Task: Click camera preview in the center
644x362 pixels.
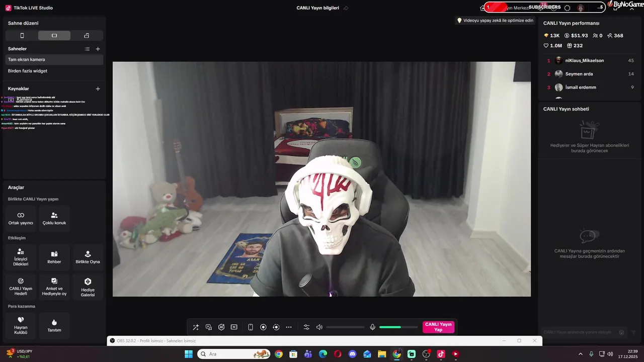Action: pos(321,179)
